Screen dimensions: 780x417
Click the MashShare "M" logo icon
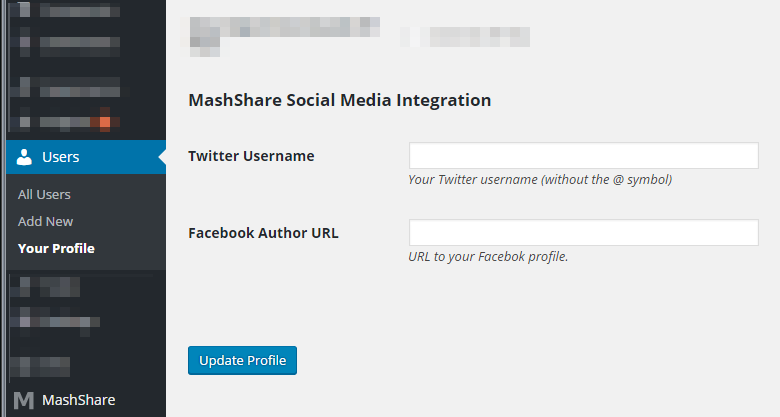coord(24,400)
